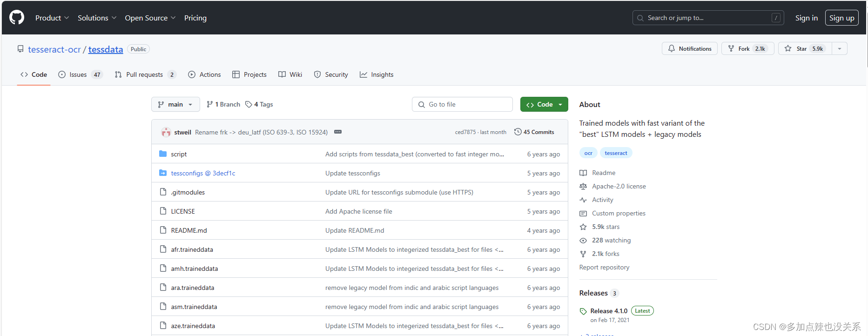Click the Sign in link
This screenshot has height=336, width=868.
[x=806, y=18]
